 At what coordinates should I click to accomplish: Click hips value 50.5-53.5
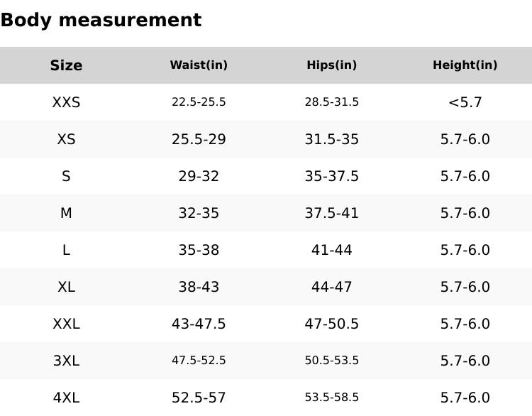(331, 361)
